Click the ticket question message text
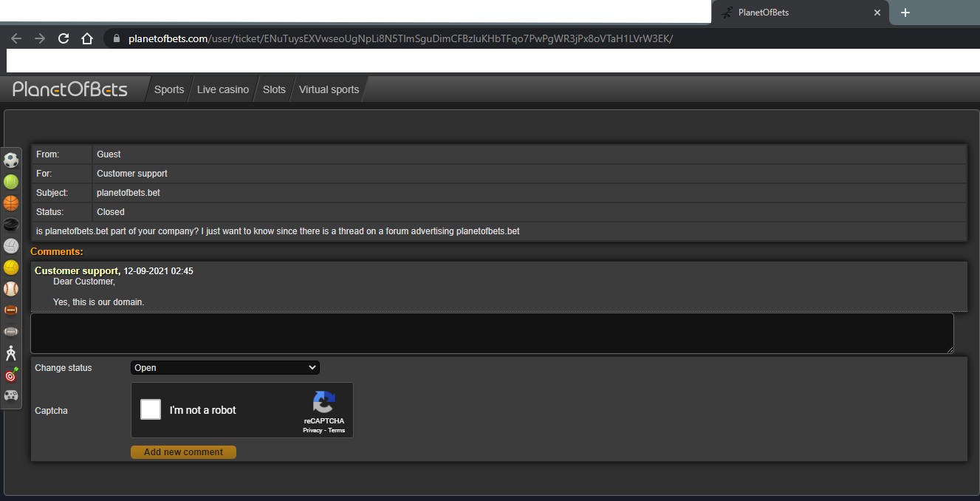The width and height of the screenshot is (980, 501). (278, 231)
